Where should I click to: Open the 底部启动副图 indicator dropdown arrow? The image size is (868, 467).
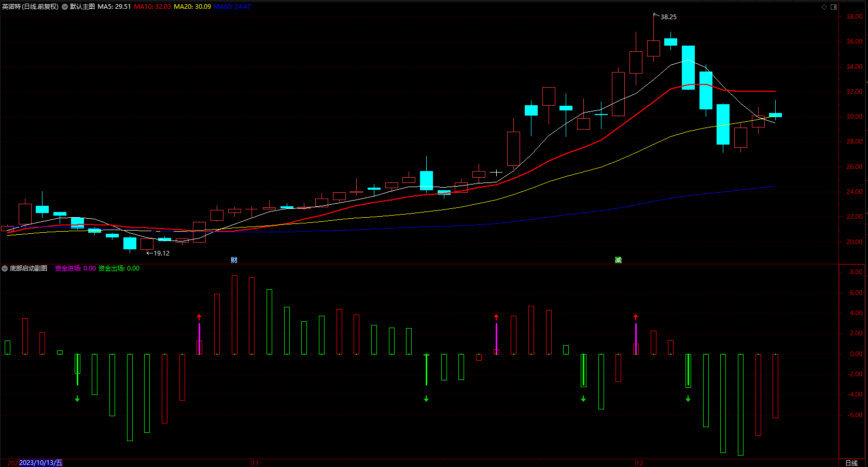point(5,268)
